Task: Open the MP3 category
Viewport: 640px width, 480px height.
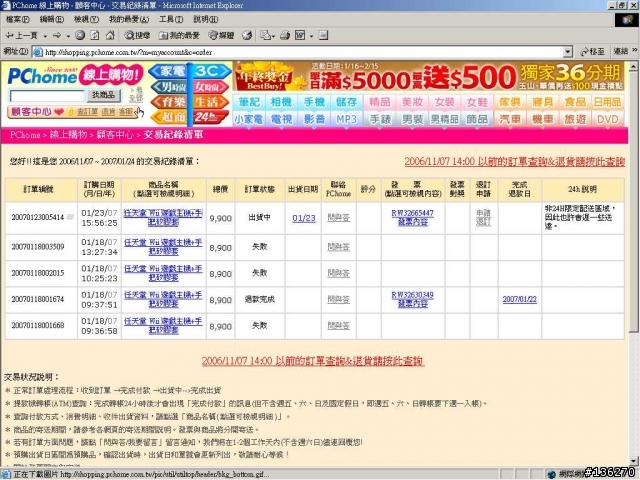Action: [347, 119]
